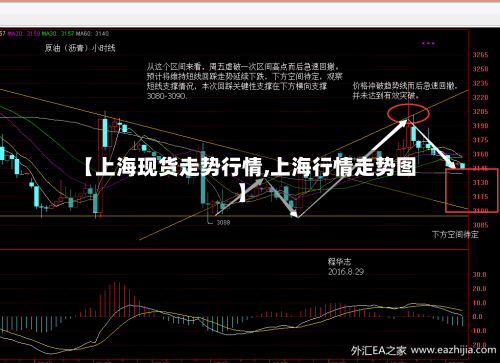Click the 3088 low price label
500x363 pixels.
[223, 222]
